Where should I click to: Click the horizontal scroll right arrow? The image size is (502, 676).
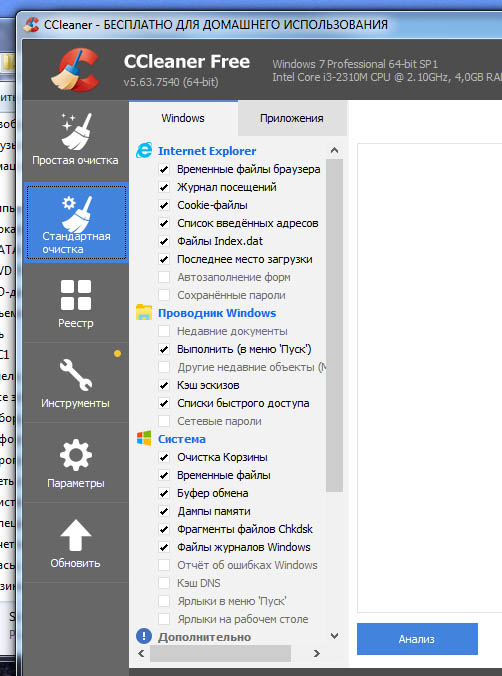(317, 653)
